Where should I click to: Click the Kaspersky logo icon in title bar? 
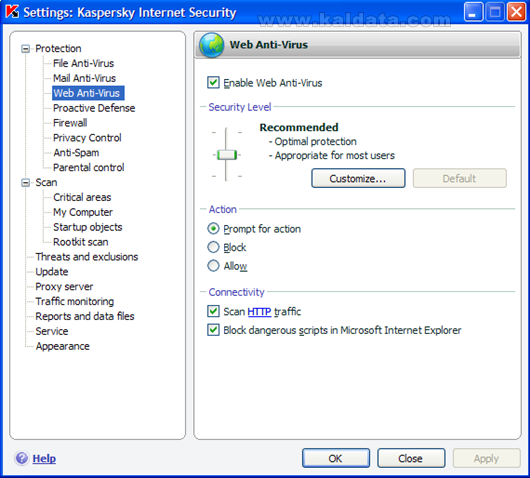pos(12,11)
